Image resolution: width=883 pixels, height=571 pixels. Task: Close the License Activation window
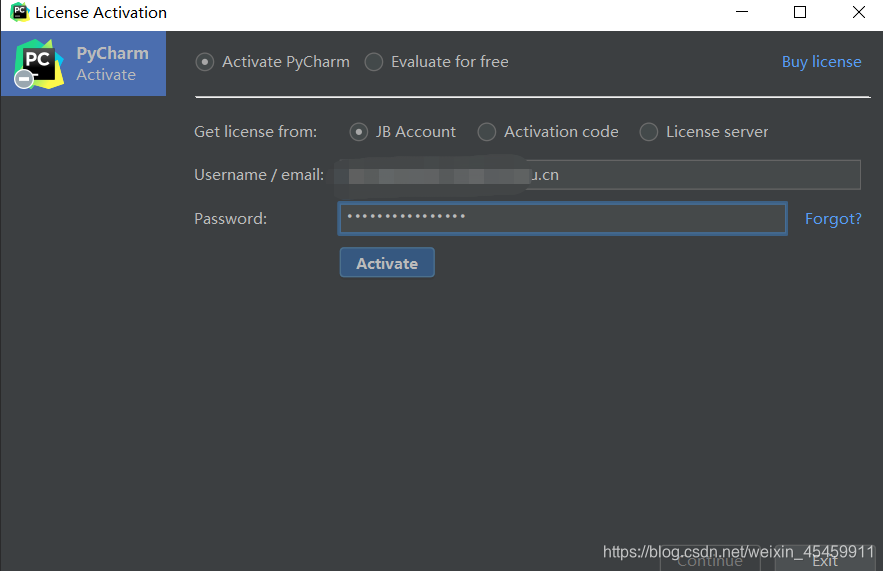coord(858,12)
